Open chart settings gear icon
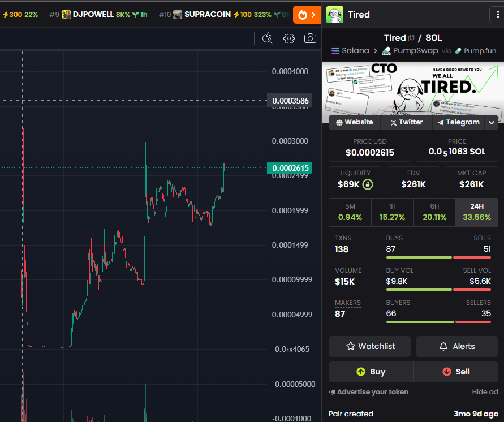504x422 pixels. coord(288,38)
